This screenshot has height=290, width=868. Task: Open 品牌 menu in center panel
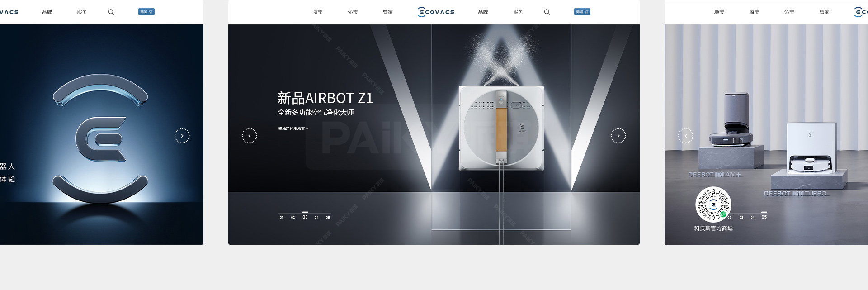483,12
